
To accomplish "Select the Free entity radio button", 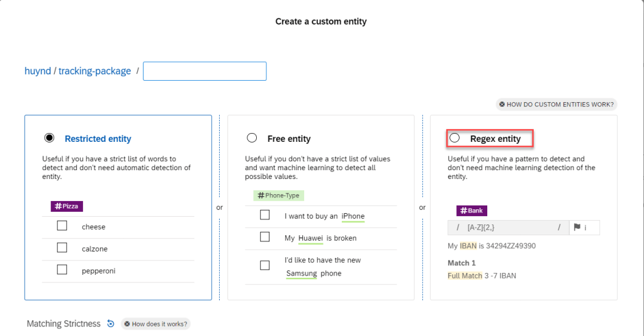I will pos(252,138).
